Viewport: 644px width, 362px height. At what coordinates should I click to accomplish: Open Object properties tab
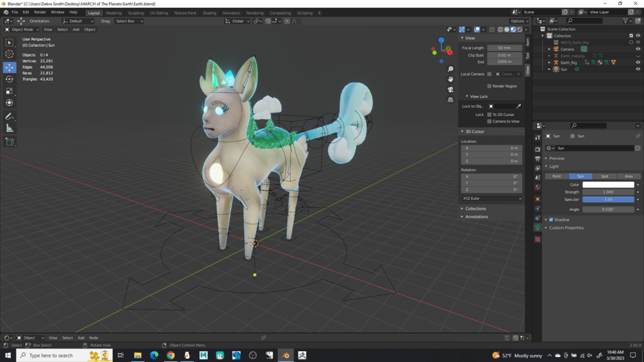coord(538,199)
